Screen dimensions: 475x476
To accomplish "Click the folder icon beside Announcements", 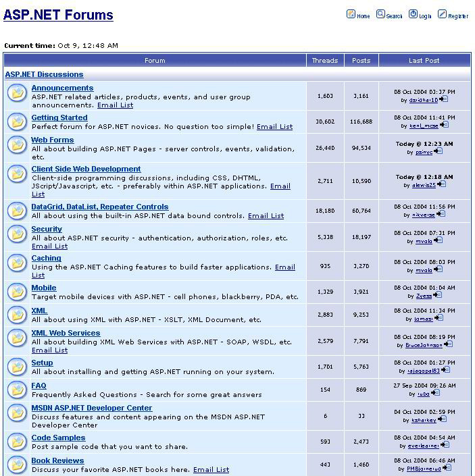I will click(x=17, y=92).
